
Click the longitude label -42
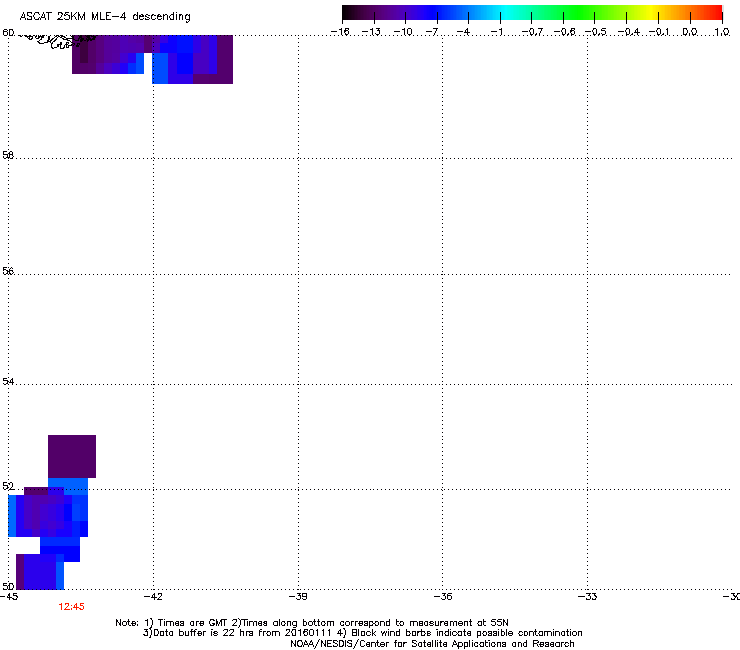153,597
